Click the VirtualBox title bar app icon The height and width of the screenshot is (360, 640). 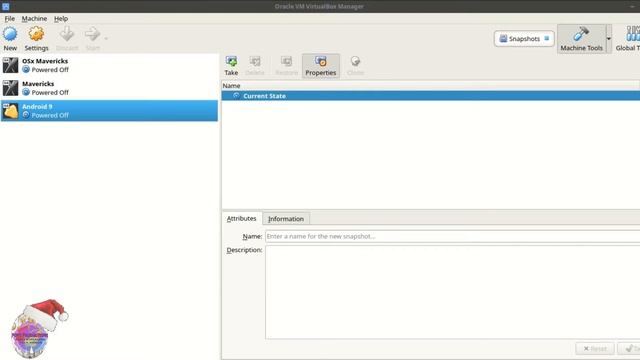[x=6, y=6]
